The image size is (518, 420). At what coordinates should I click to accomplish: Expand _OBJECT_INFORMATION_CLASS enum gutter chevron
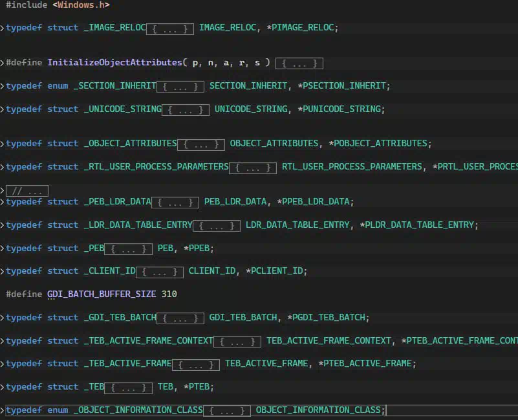pos(3,410)
